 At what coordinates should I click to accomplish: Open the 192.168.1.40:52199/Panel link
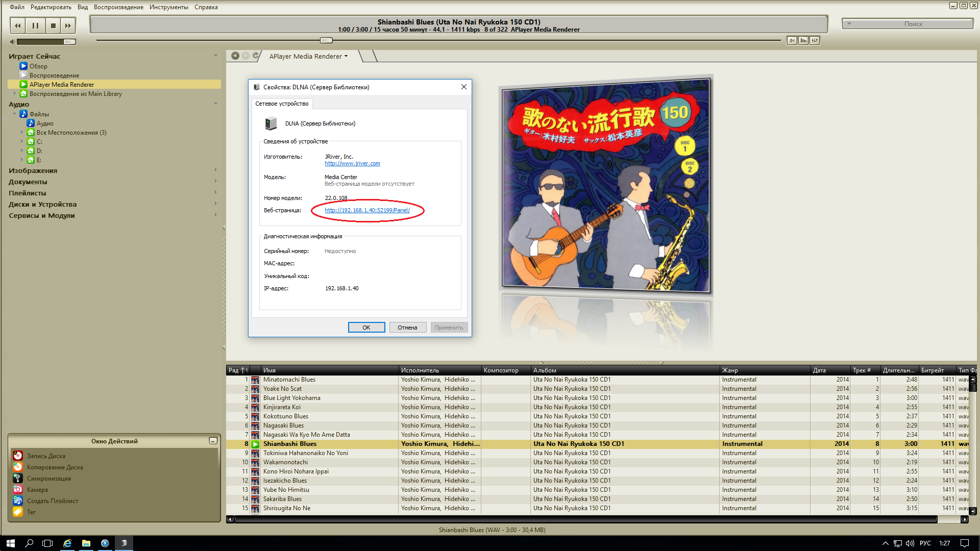tap(367, 210)
